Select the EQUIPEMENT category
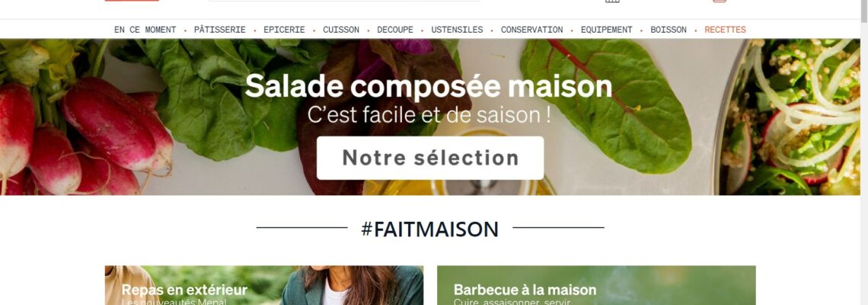 (x=607, y=30)
